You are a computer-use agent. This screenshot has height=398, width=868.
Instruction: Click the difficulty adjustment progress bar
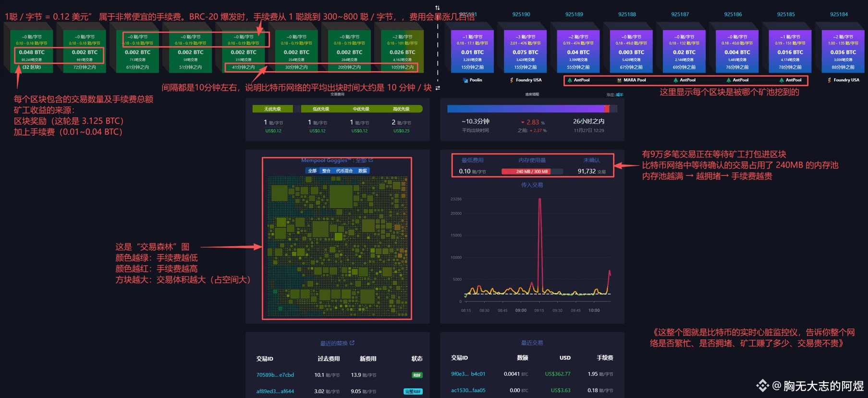point(532,109)
